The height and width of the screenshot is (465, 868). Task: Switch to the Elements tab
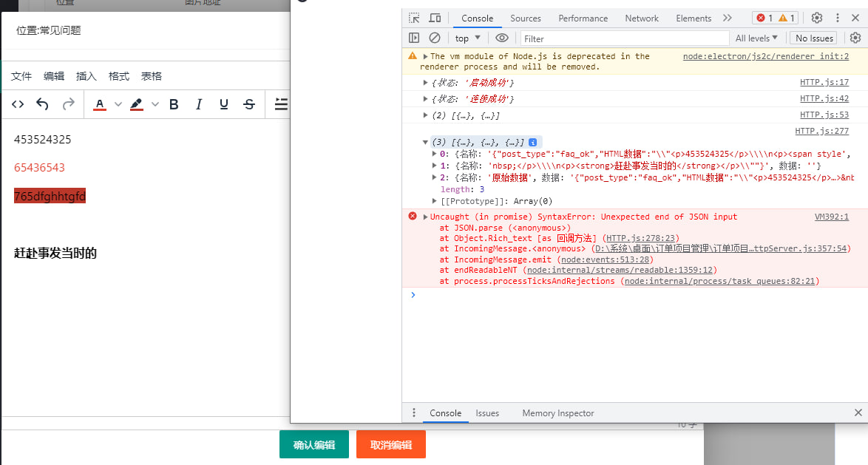click(x=693, y=18)
